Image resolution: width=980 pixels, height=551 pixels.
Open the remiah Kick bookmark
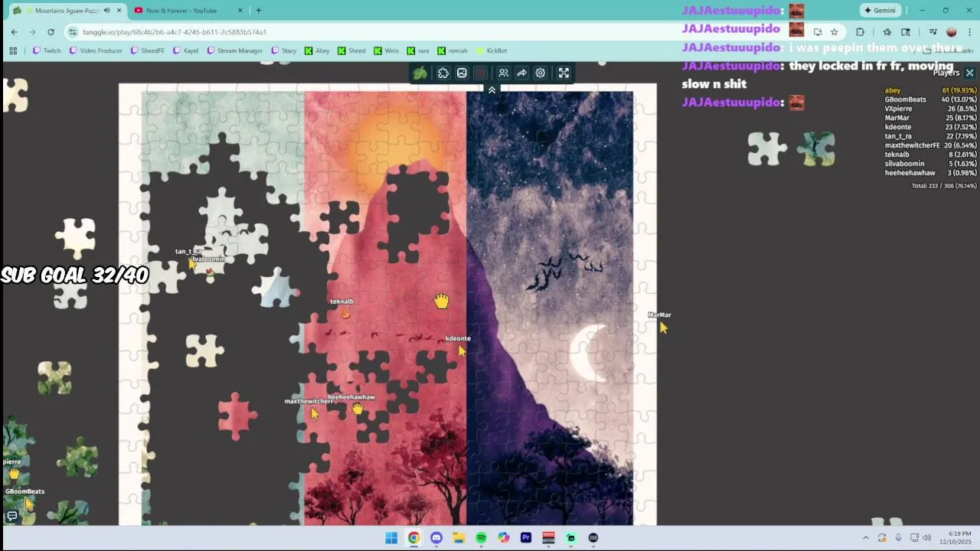(452, 51)
